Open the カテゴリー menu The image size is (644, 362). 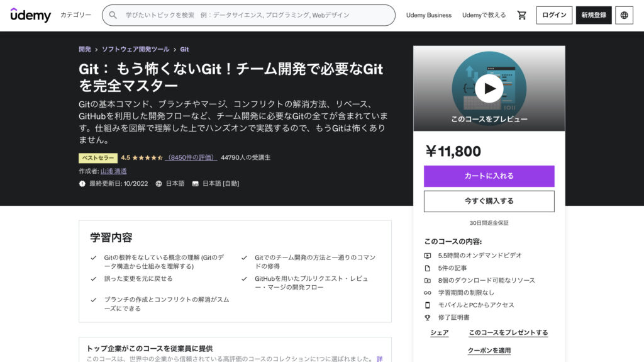pyautogui.click(x=75, y=15)
